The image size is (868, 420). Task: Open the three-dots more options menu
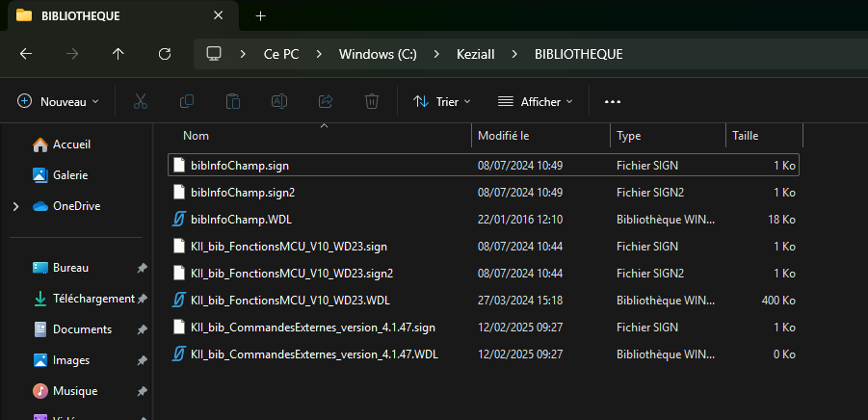tap(612, 101)
